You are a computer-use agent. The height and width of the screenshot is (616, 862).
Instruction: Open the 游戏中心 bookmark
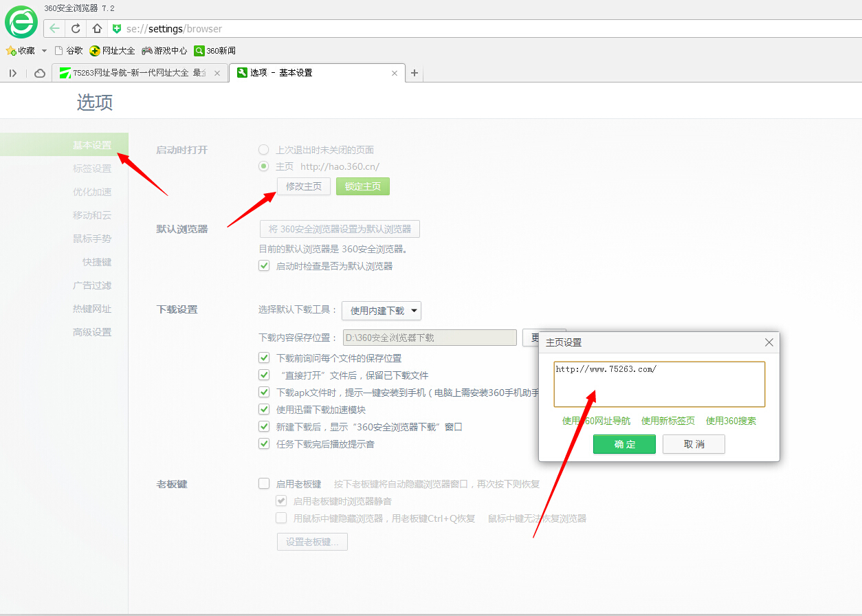pos(164,51)
